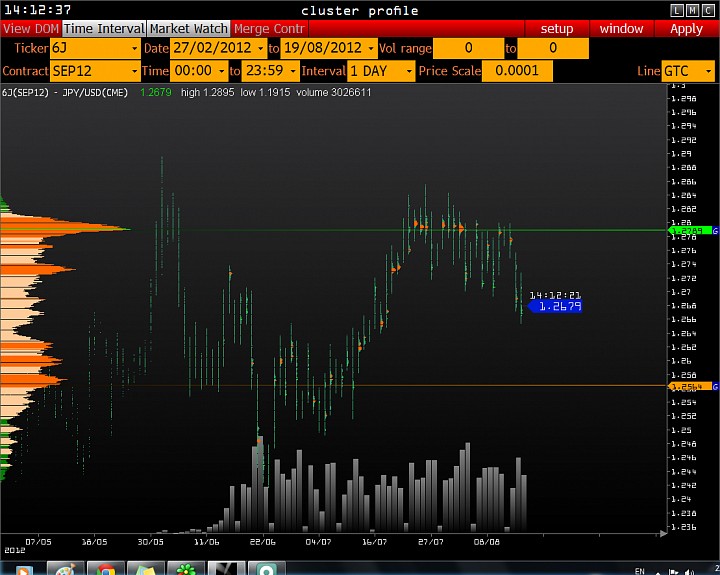720x575 pixels.
Task: Click the Vol range maximum field
Action: point(553,48)
